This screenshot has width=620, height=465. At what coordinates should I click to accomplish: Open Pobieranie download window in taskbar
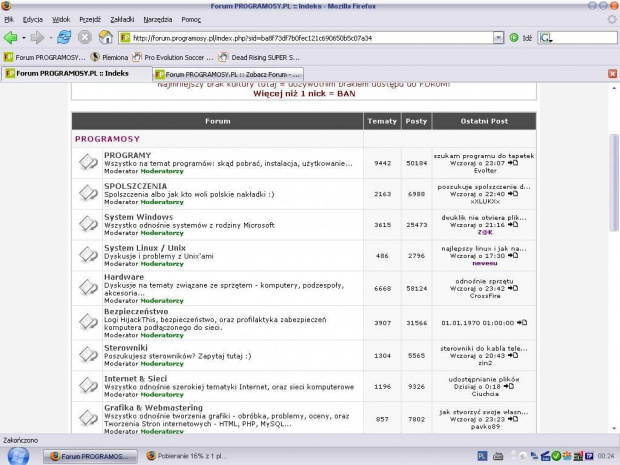(x=188, y=455)
